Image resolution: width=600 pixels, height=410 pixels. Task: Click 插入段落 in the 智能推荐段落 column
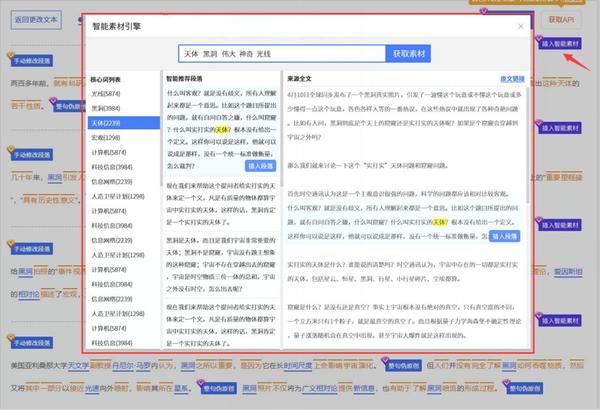point(261,166)
